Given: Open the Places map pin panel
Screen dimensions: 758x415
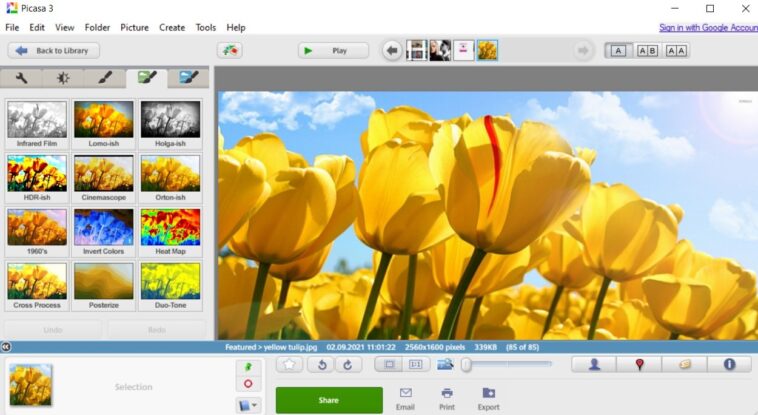Looking at the screenshot, I should coord(639,364).
